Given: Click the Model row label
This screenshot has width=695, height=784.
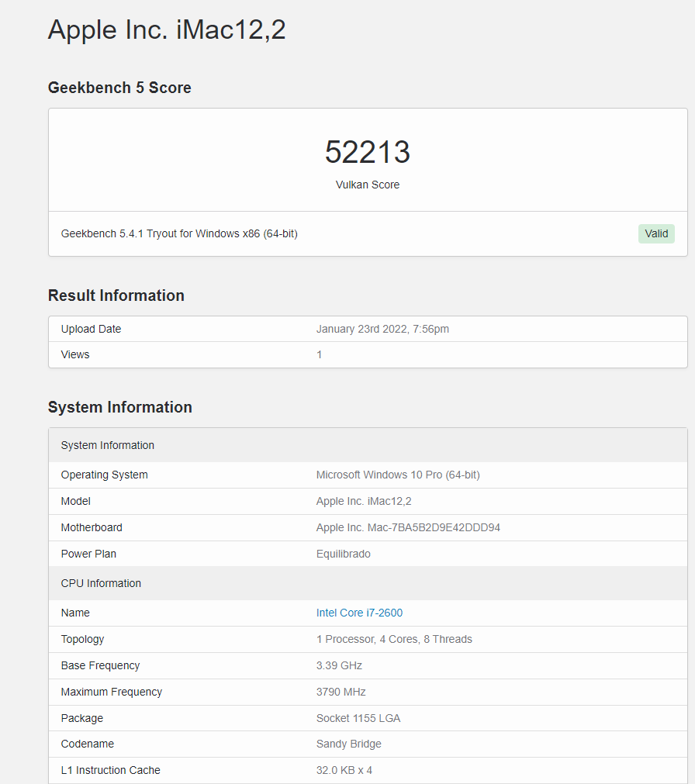Looking at the screenshot, I should pos(75,501).
